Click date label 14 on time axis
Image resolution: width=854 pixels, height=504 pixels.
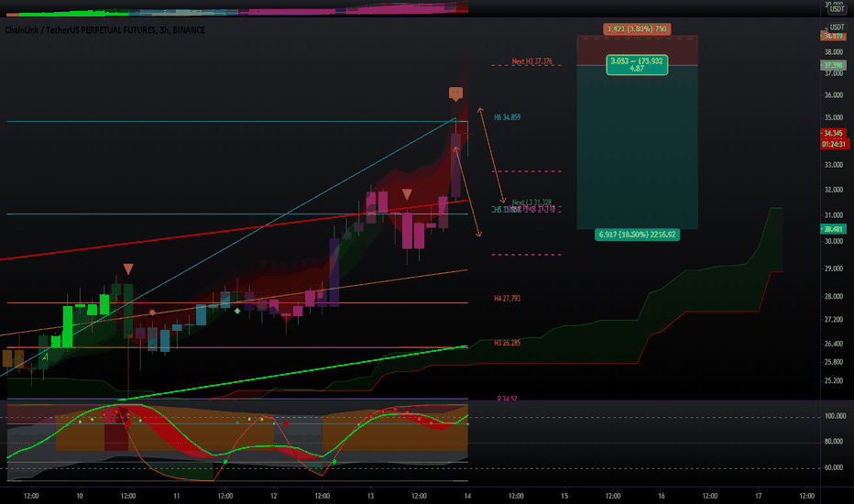pyautogui.click(x=467, y=496)
